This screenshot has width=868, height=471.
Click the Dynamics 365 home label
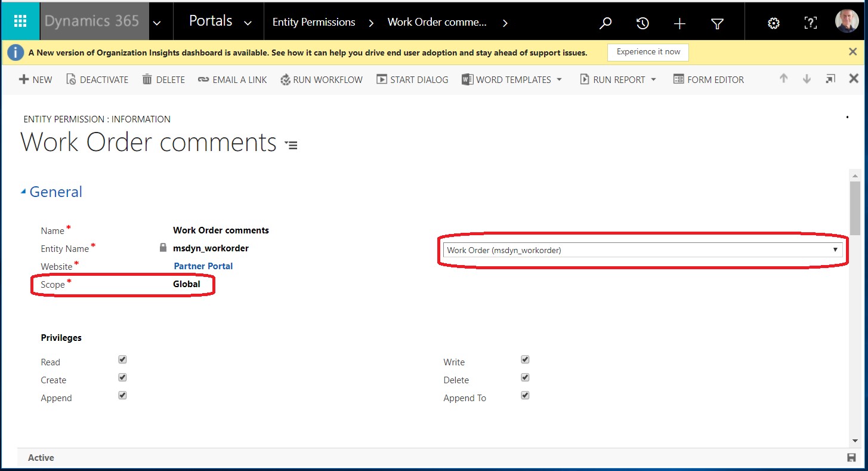tap(92, 21)
